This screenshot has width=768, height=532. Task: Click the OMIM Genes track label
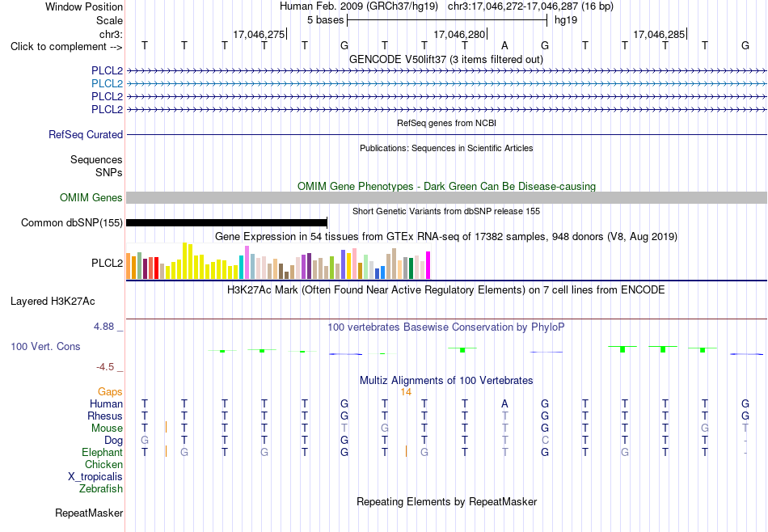pyautogui.click(x=91, y=197)
